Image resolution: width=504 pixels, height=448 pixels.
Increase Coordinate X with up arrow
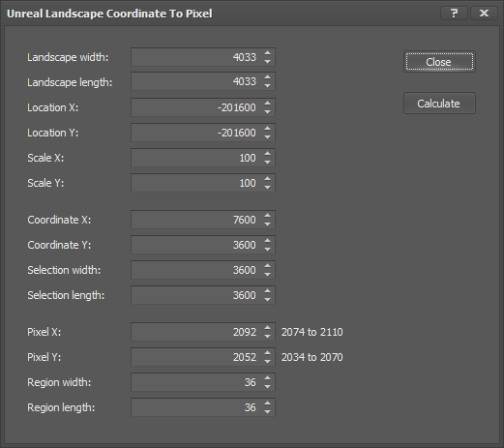[x=267, y=216]
